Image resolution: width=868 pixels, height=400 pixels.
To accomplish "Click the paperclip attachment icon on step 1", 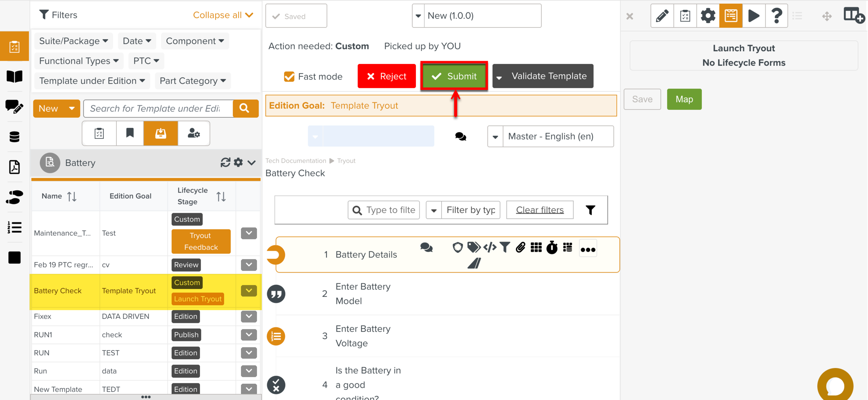I will coord(520,248).
